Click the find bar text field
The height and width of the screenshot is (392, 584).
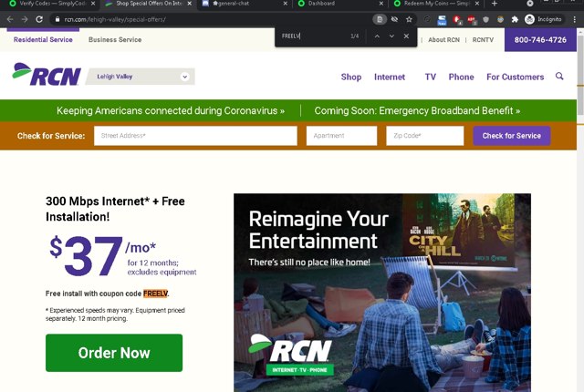313,36
